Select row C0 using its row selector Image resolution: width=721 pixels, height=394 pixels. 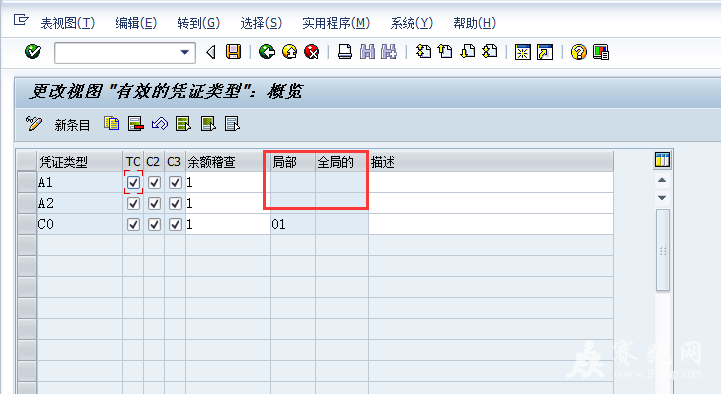coord(27,224)
